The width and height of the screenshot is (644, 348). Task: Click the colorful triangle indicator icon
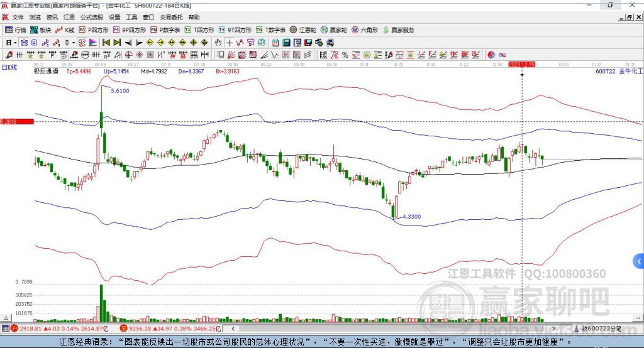click(x=93, y=43)
